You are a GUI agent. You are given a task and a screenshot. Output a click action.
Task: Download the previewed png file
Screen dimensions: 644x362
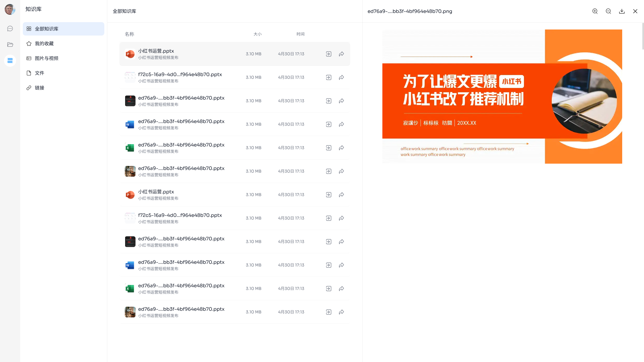622,11
